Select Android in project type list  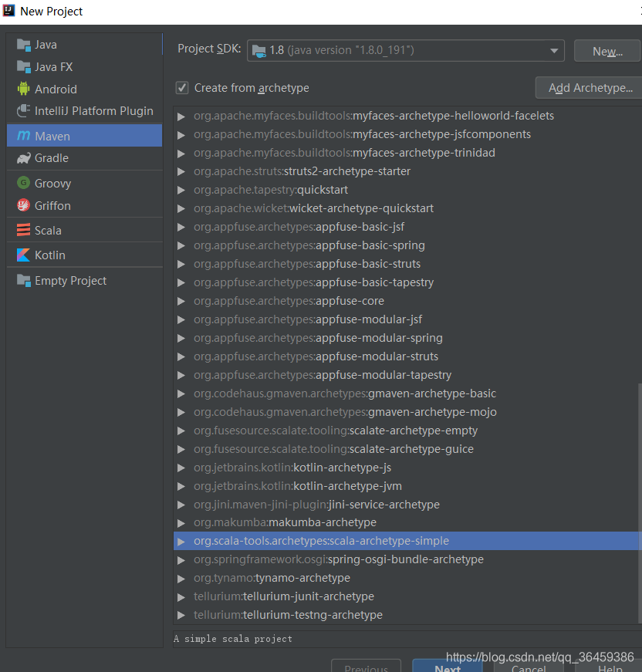pyautogui.click(x=84, y=89)
